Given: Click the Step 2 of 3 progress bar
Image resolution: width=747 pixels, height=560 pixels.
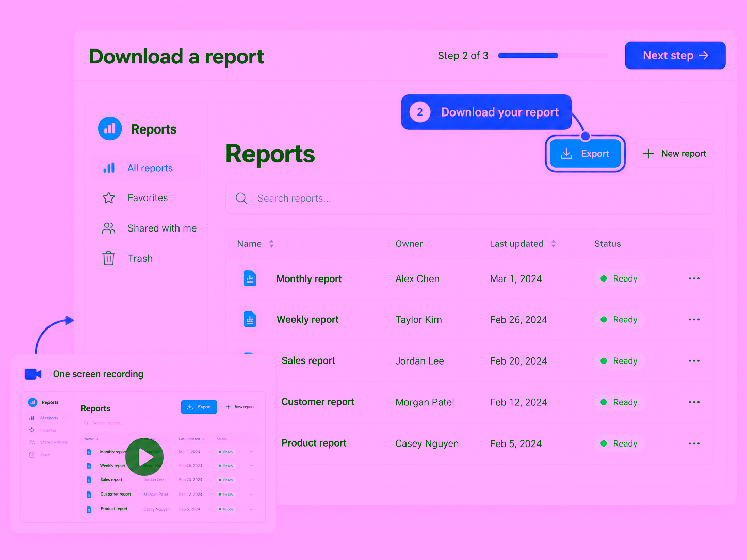Looking at the screenshot, I should tap(553, 55).
